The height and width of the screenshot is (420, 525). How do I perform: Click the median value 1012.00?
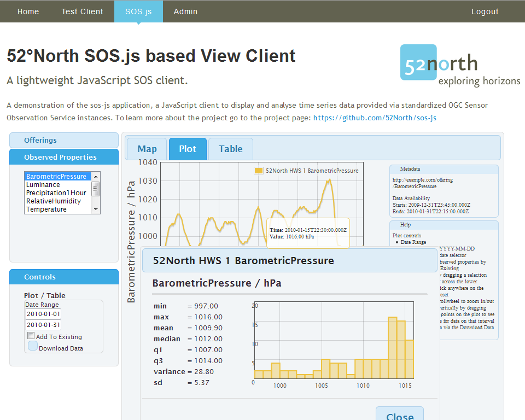click(208, 339)
